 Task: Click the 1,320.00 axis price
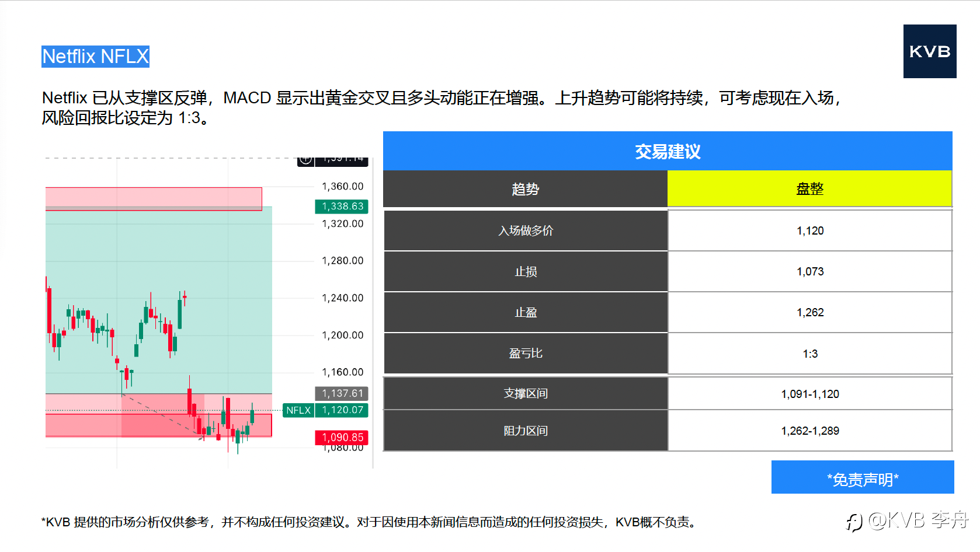tap(343, 224)
